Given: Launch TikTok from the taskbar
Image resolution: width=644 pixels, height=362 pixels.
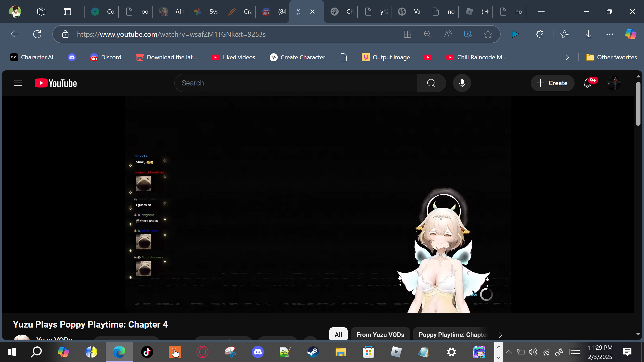Looking at the screenshot, I should coord(147,352).
